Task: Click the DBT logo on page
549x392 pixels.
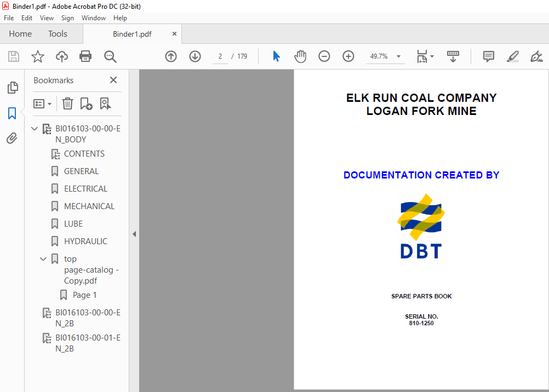Action: pos(421,226)
